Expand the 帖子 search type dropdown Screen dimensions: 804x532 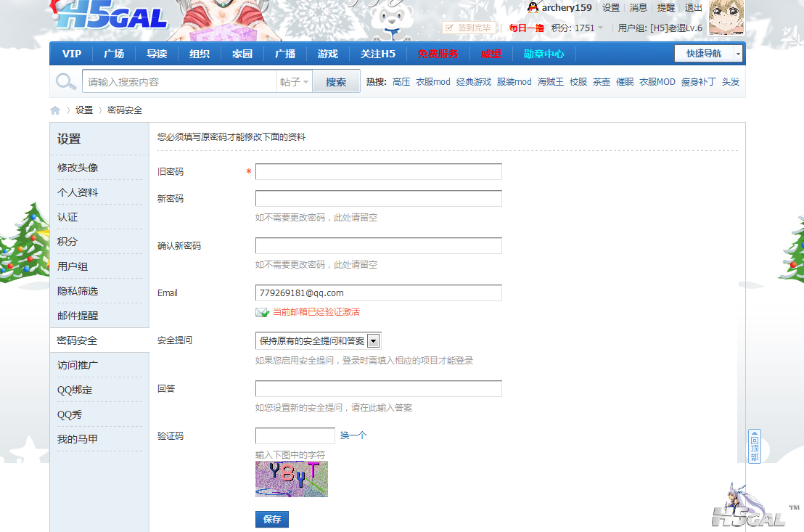(x=295, y=82)
